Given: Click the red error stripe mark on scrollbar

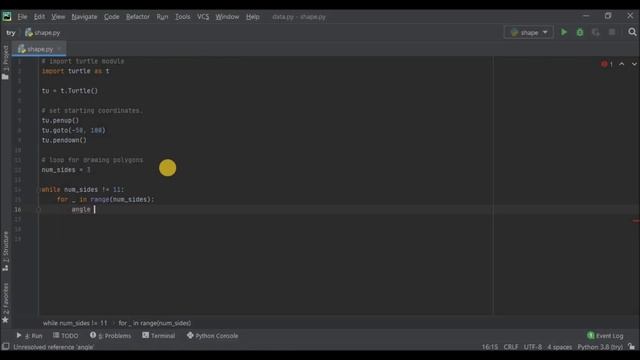Looking at the screenshot, I should 636,221.
